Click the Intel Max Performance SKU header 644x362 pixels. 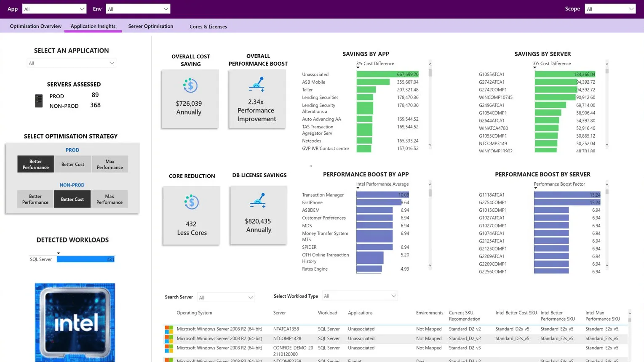[x=602, y=316]
